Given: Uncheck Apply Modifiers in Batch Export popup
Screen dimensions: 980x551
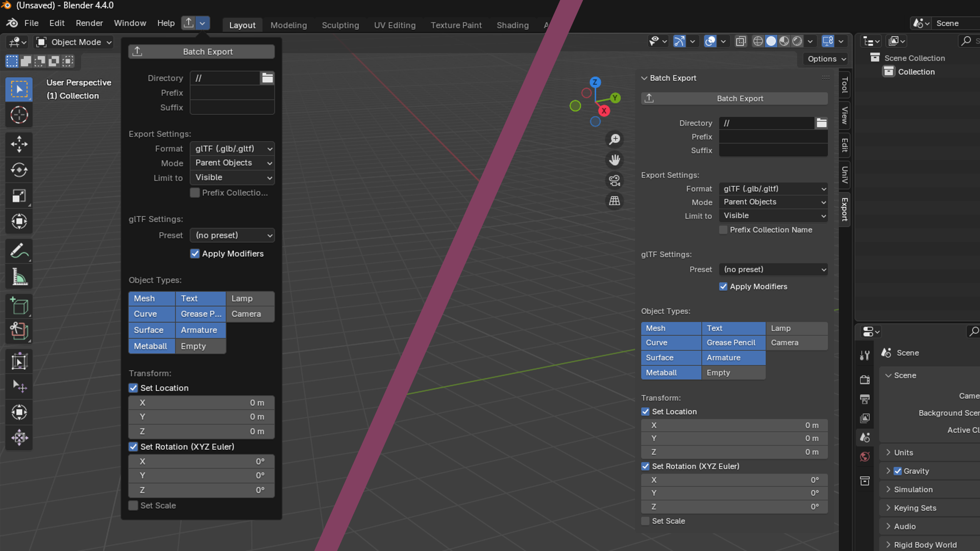Looking at the screenshot, I should 194,254.
